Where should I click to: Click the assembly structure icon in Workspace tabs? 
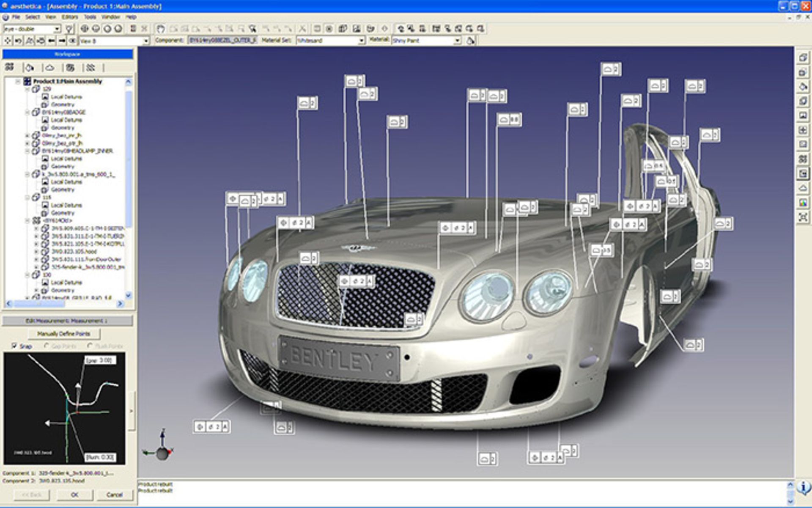10,67
